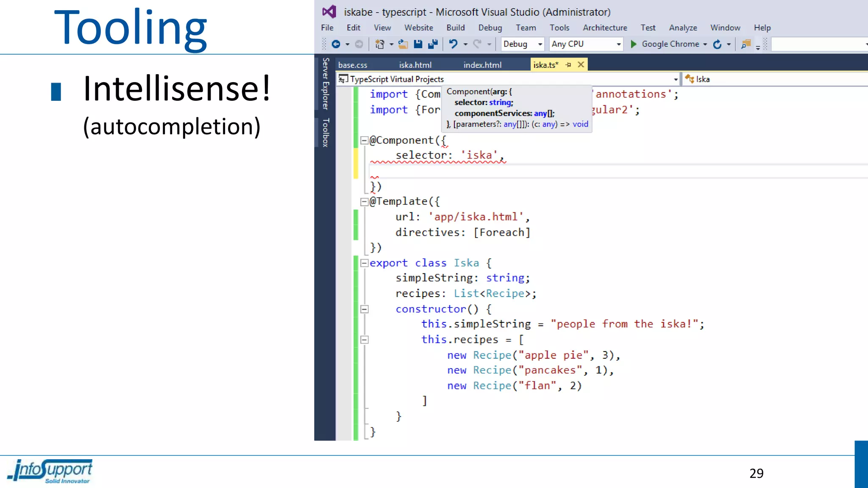Click the Save All icon
Screen dimensions: 868x488
coord(433,44)
